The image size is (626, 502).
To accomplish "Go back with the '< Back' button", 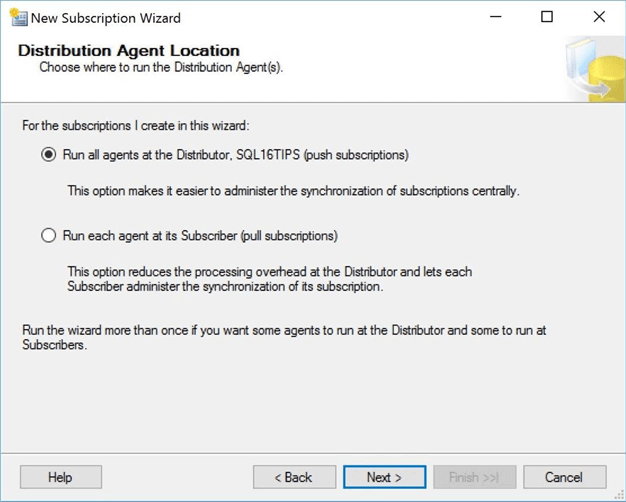I will coord(294,477).
